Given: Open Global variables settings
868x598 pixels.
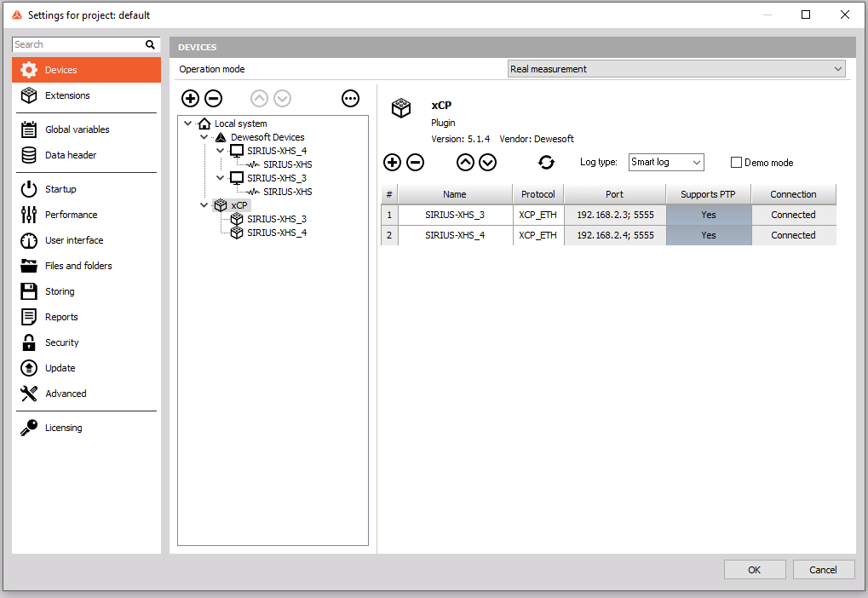Looking at the screenshot, I should tap(86, 129).
